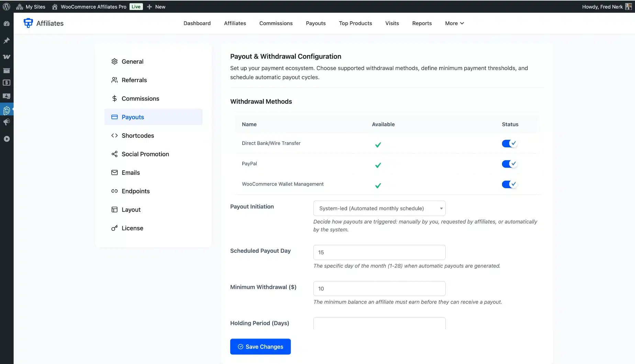635x364 pixels.
Task: Open Products via the archive box icon
Action: tap(7, 71)
